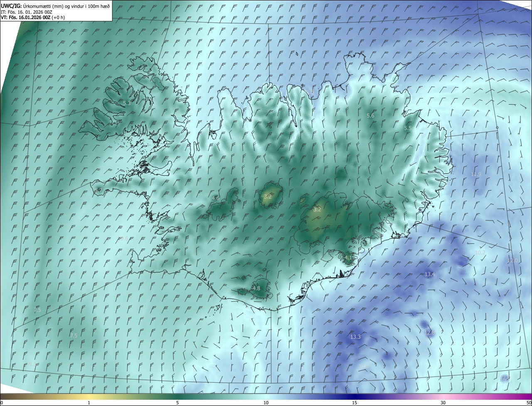
Task: Select the 'VT: Fös. 16.01.2026 00Z (+0 h)' line
Action: tap(33, 17)
